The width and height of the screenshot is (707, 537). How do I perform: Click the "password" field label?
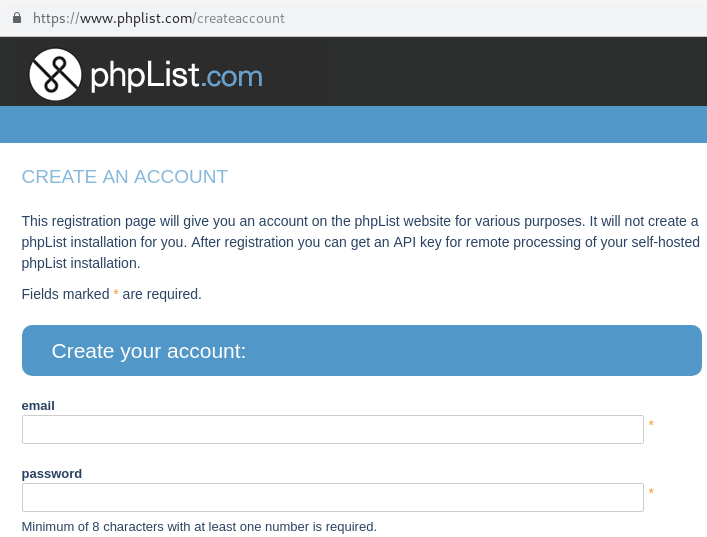pyautogui.click(x=52, y=474)
